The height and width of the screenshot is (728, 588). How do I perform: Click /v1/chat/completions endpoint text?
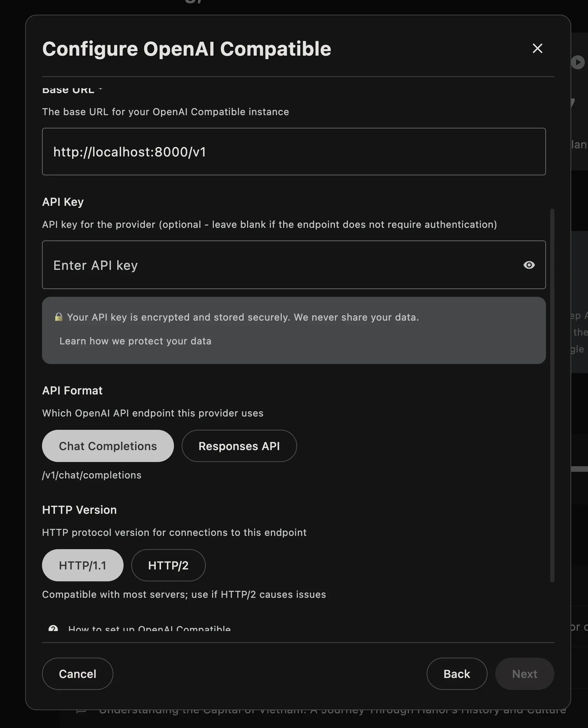pos(92,475)
